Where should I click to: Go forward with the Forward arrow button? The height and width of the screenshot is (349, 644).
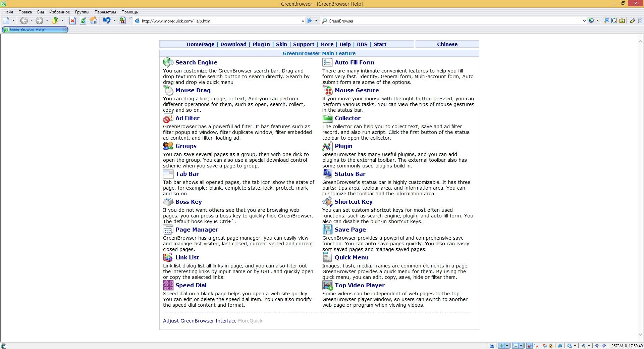point(39,21)
